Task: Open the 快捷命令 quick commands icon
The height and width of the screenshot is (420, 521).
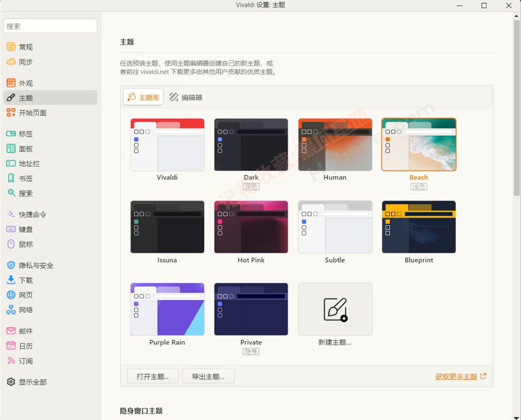Action: (x=11, y=214)
